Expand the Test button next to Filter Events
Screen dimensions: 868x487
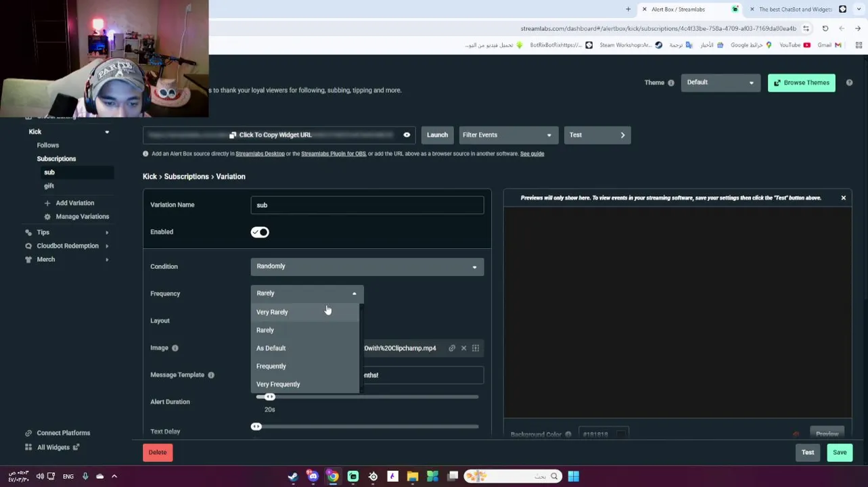tap(597, 135)
